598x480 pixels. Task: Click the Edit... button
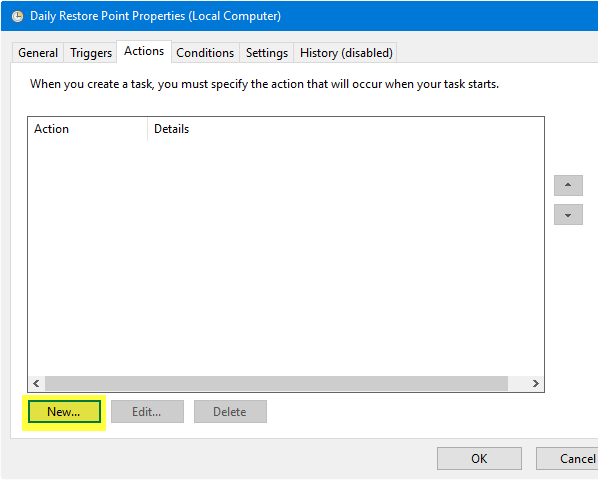pyautogui.click(x=147, y=412)
